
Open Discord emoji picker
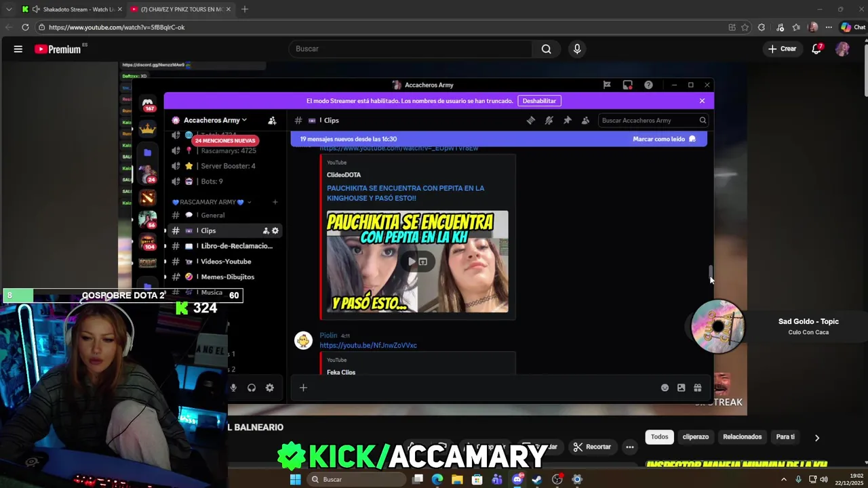pos(665,388)
